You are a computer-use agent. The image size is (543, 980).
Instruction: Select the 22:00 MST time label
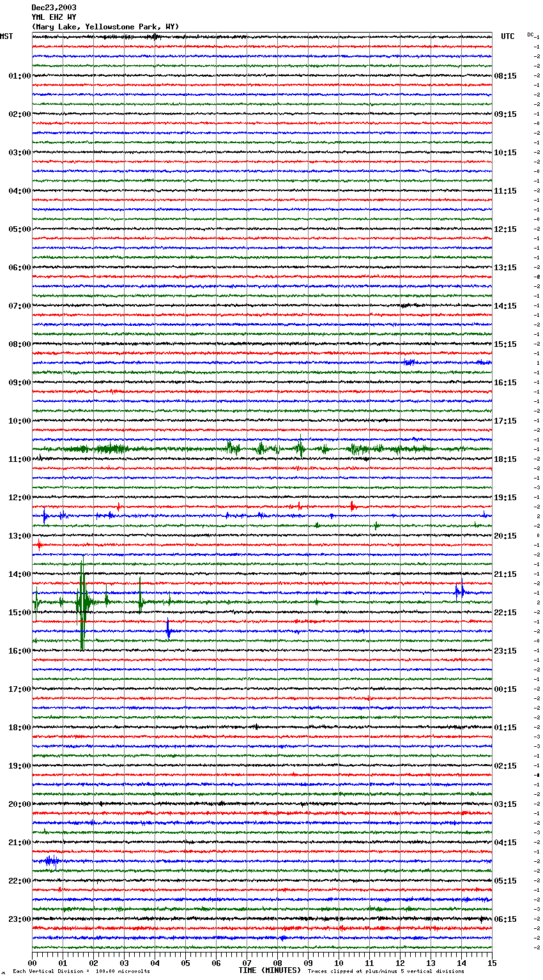[x=19, y=881]
